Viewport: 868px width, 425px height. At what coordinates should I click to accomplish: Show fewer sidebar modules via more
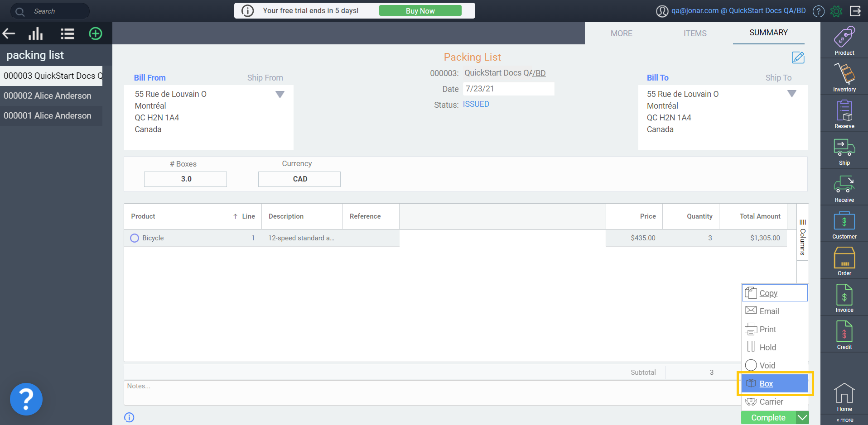pos(844,420)
